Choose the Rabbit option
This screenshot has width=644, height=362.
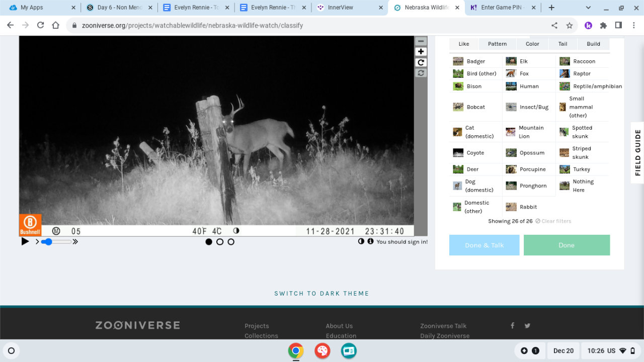coord(529,207)
